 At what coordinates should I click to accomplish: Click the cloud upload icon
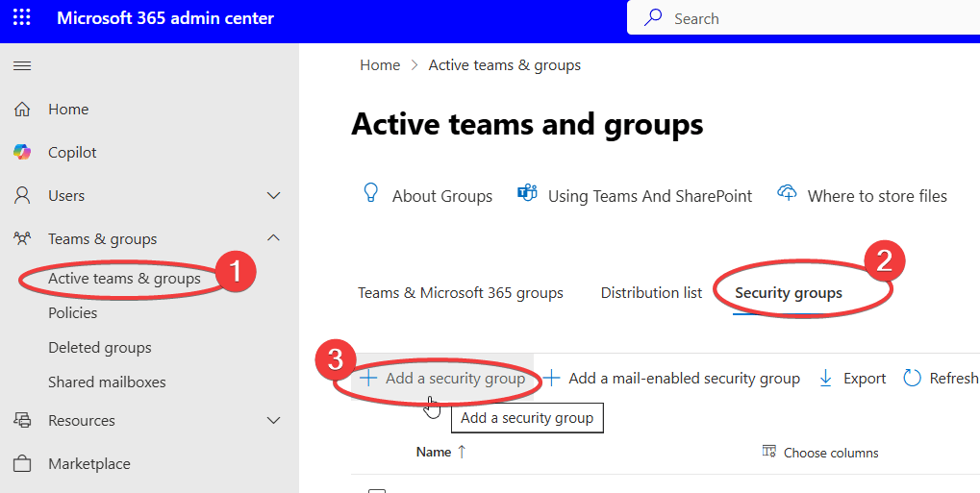(787, 192)
